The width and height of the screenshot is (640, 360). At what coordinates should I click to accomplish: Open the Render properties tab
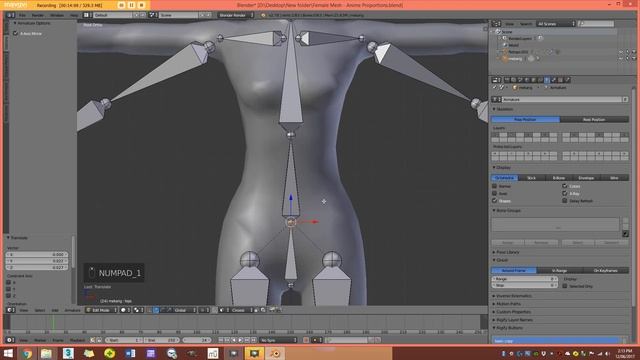[507, 80]
